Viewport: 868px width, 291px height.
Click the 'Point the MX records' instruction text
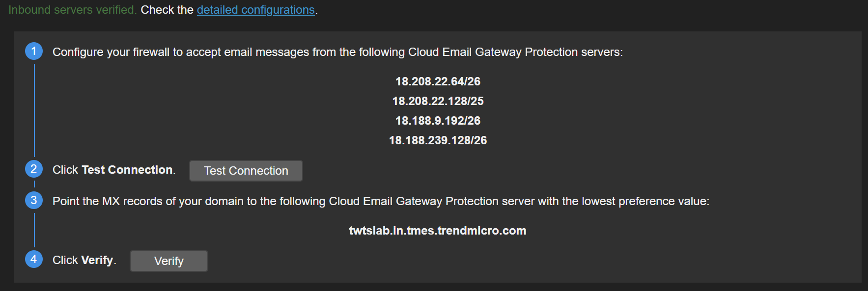tap(380, 201)
